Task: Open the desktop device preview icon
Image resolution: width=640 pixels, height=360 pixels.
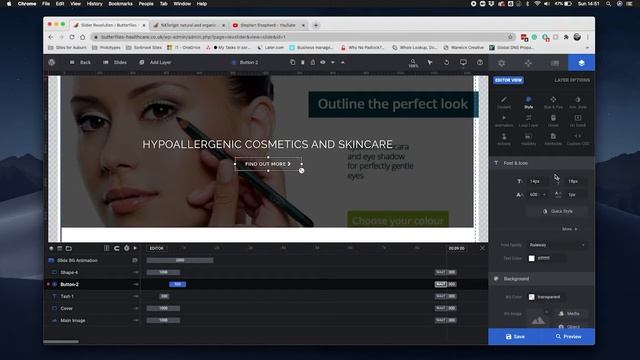Action: pos(463,62)
